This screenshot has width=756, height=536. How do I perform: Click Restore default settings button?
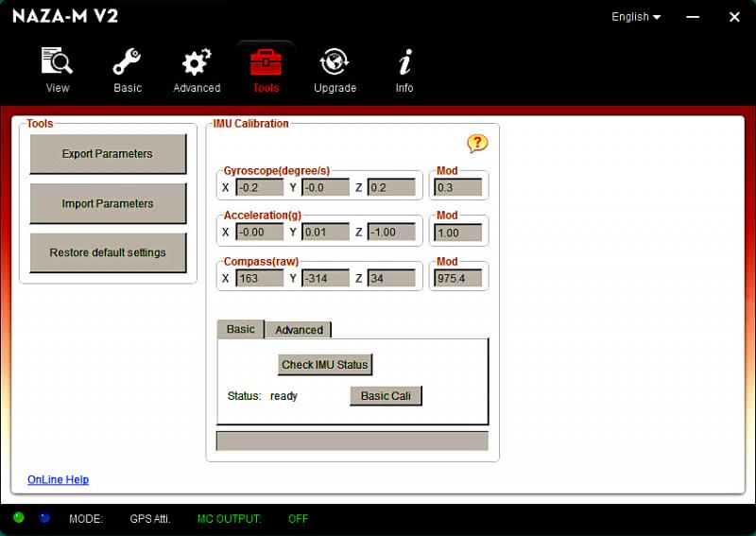coord(108,253)
